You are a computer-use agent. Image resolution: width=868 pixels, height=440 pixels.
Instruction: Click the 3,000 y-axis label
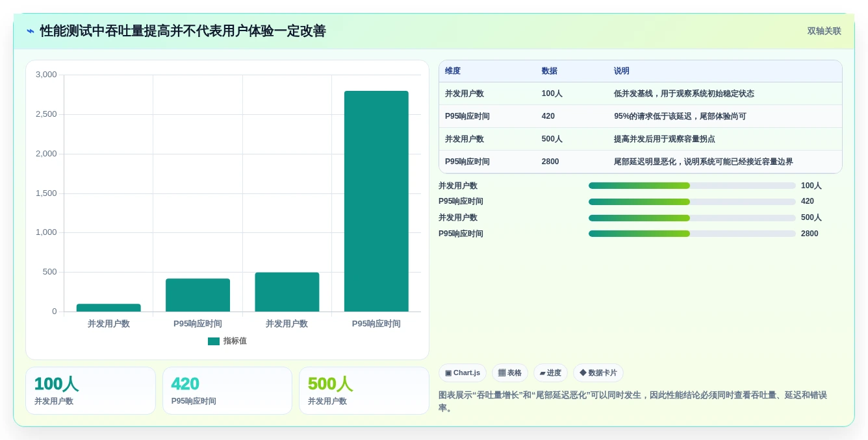[x=46, y=75]
